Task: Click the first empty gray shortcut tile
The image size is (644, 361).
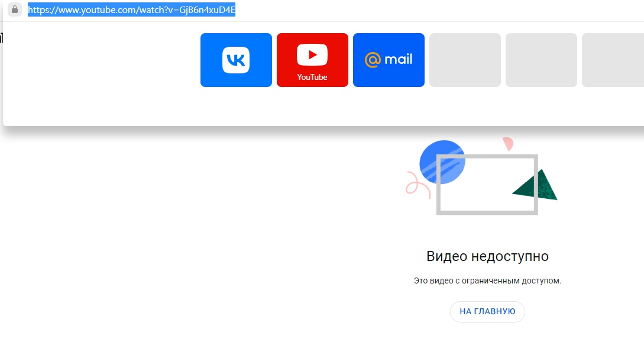Action: pos(465,60)
